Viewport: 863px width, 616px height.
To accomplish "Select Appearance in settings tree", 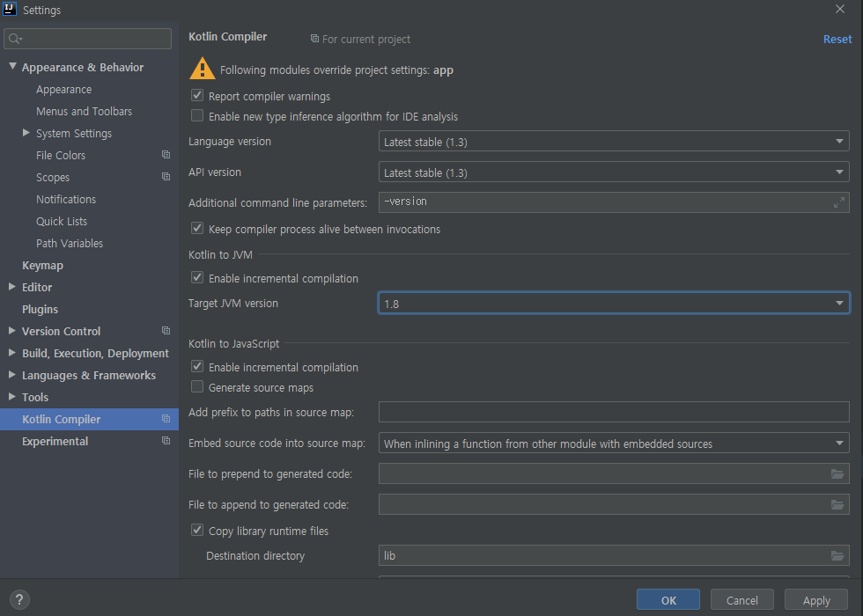I will [x=63, y=89].
